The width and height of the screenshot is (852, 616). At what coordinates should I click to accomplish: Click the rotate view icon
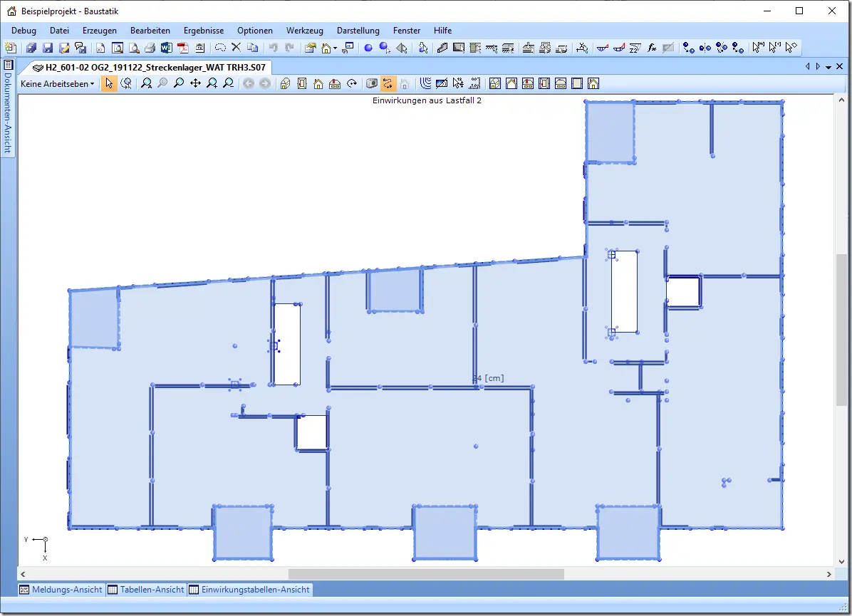352,83
